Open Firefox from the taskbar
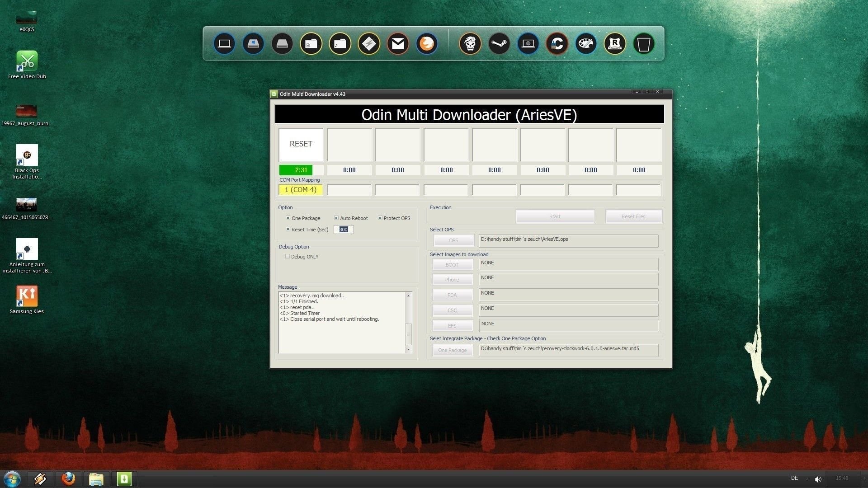868x488 pixels. pyautogui.click(x=68, y=479)
